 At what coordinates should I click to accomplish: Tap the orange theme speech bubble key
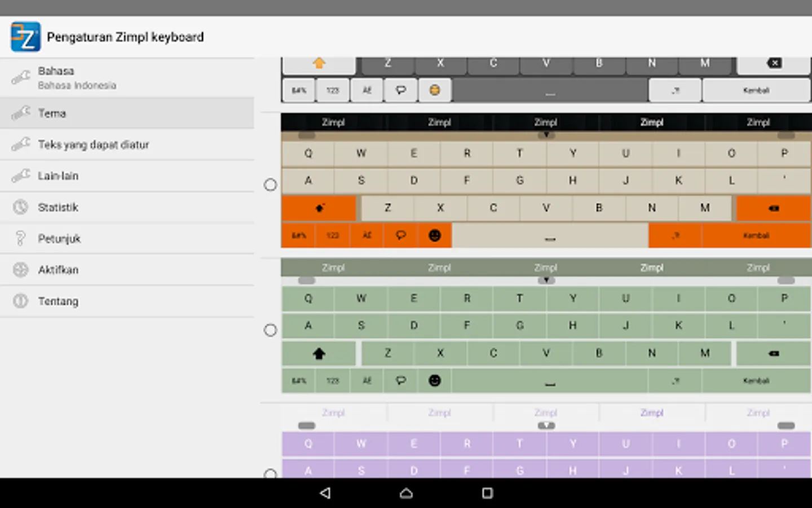click(x=401, y=235)
